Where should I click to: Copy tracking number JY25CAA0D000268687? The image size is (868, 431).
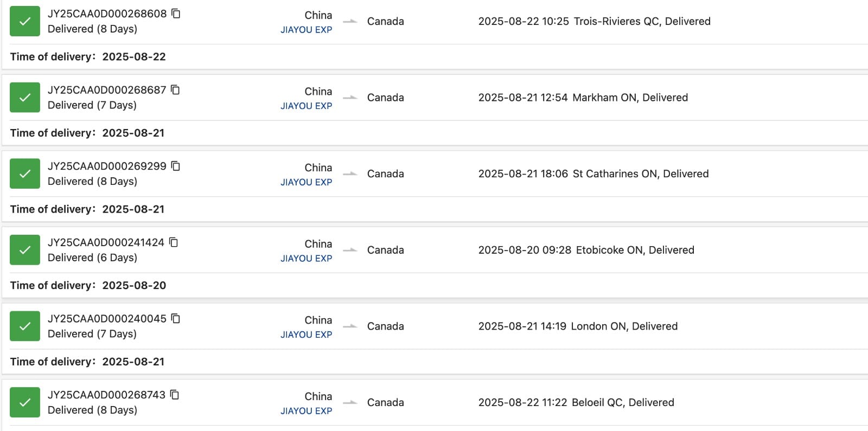(175, 90)
